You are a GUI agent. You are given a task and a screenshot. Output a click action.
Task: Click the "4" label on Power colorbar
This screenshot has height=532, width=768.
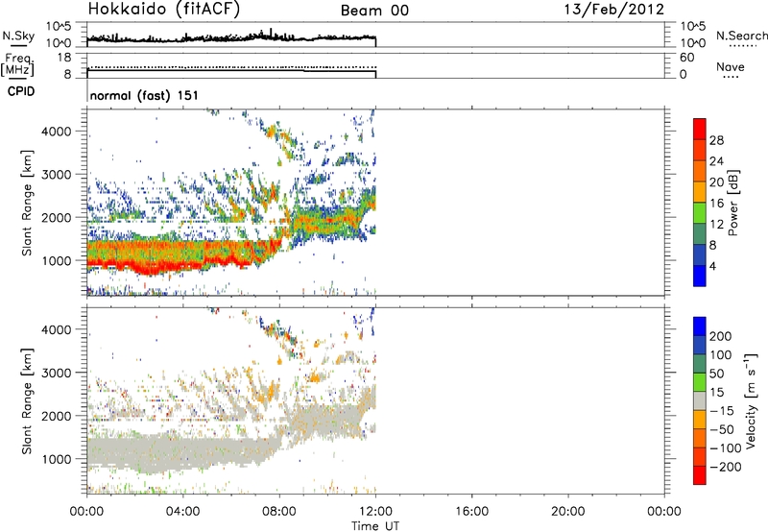coord(713,266)
